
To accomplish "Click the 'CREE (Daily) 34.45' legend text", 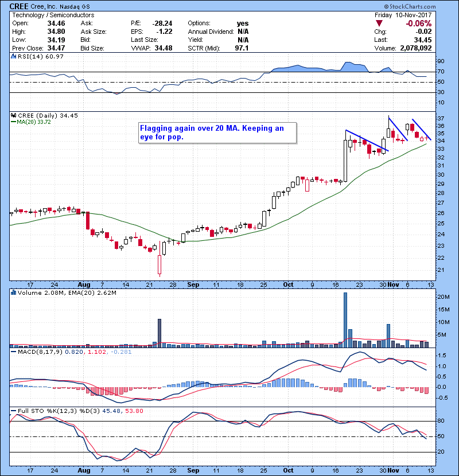I will [x=48, y=115].
